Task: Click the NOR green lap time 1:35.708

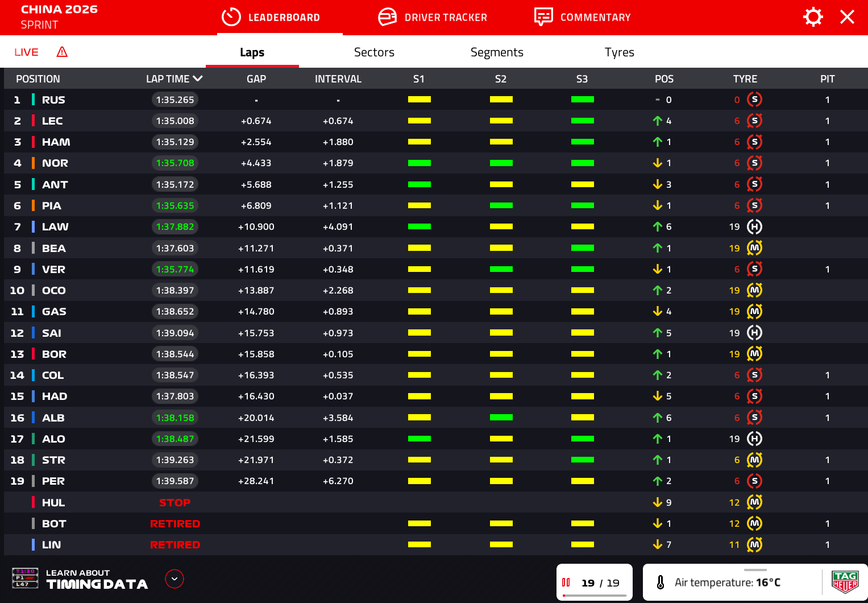Action: coord(175,163)
